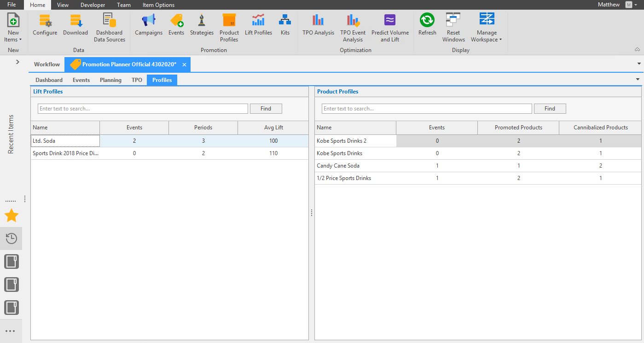Open the Developer ribbon tab
This screenshot has width=644, height=343.
coord(93,5)
